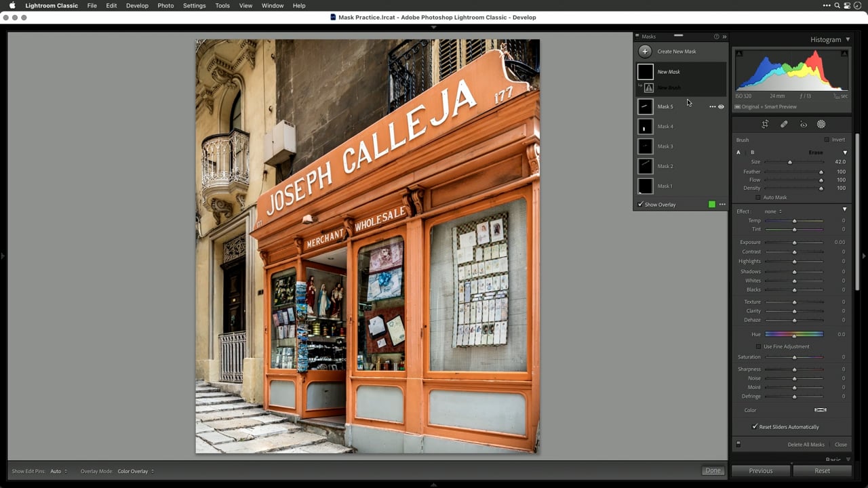The height and width of the screenshot is (488, 868).
Task: Select the Masking tool icon
Action: click(x=821, y=124)
